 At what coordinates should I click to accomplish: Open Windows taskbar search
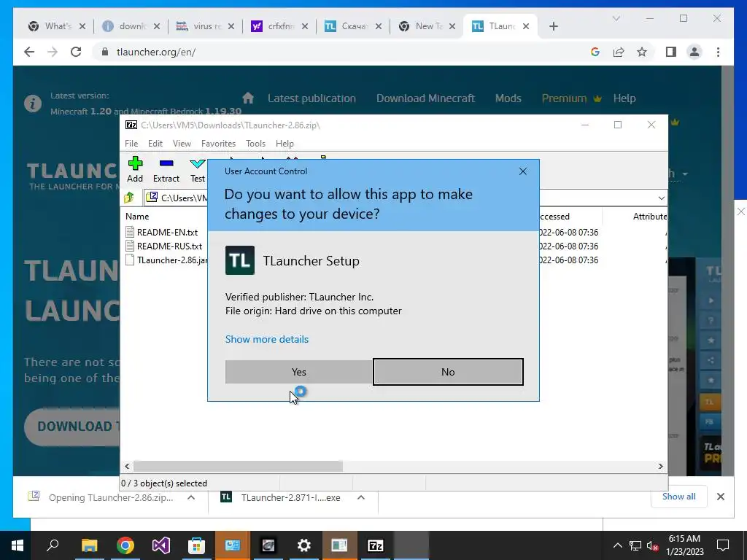(53, 545)
